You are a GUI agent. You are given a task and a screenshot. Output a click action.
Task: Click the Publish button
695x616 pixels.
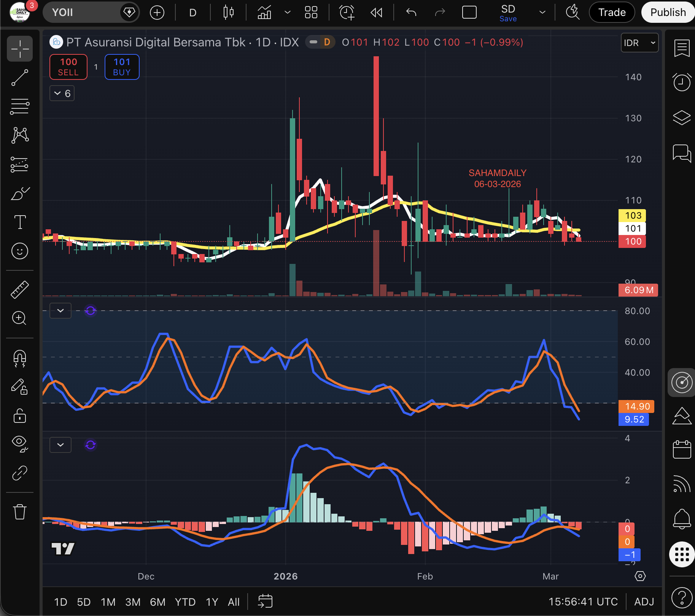[x=668, y=13]
